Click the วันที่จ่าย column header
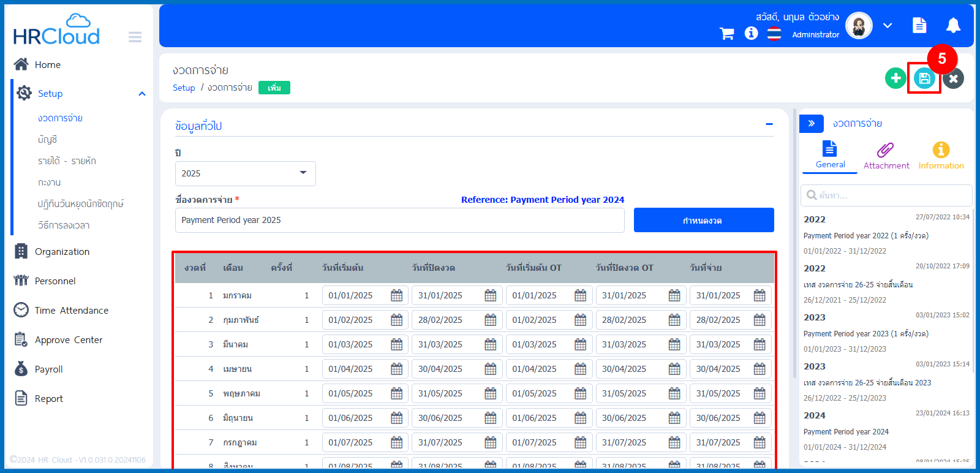The width and height of the screenshot is (980, 473). (x=706, y=268)
